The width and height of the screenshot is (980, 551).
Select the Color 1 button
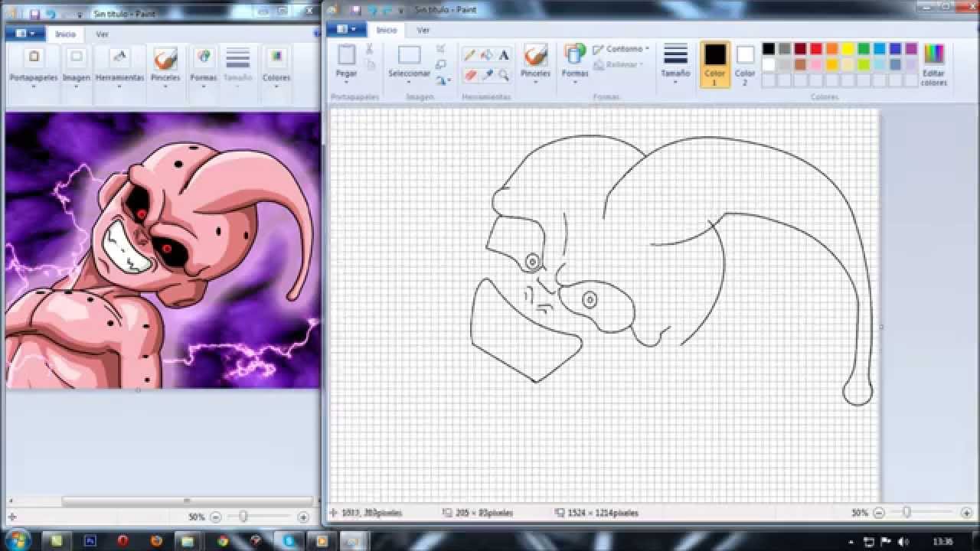click(x=714, y=64)
